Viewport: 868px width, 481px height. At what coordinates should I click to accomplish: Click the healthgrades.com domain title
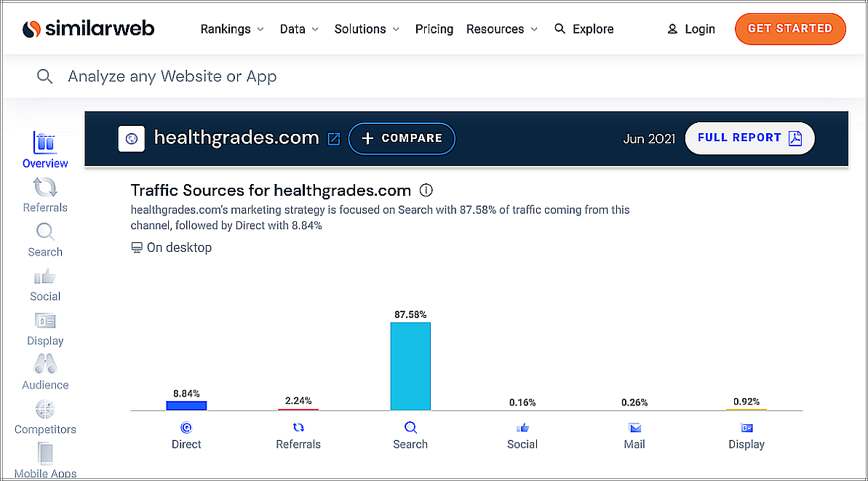click(x=236, y=138)
